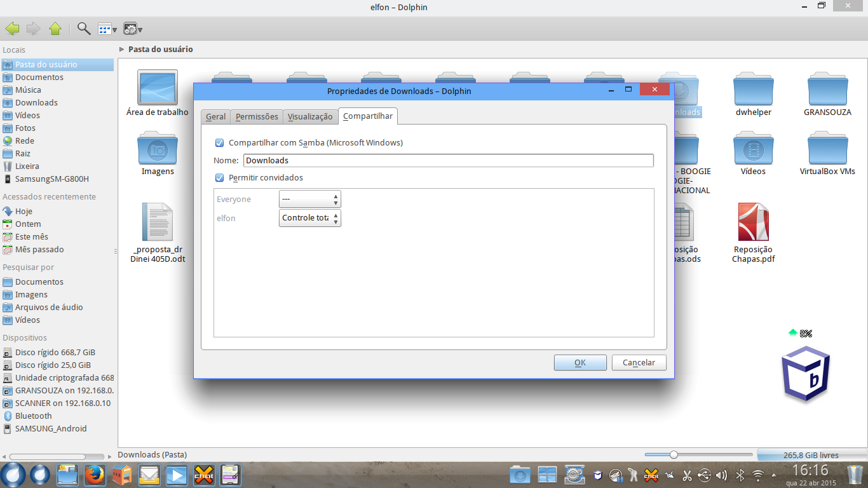
Task: Click the Nome share name field
Action: point(449,161)
